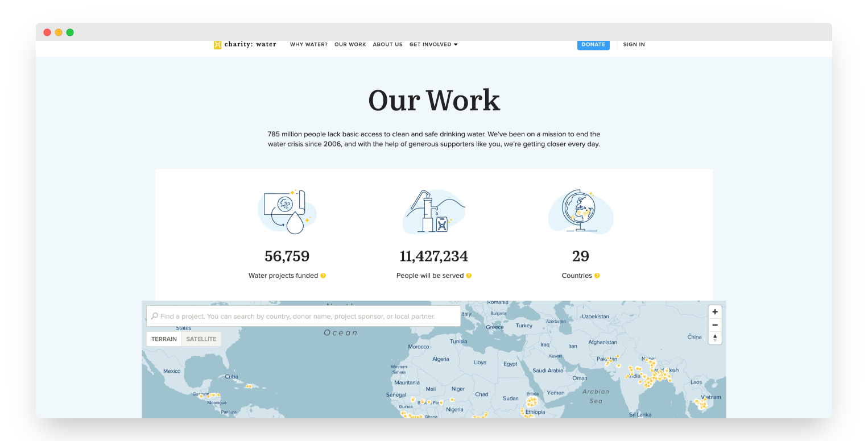Open the Sign In link

634,44
